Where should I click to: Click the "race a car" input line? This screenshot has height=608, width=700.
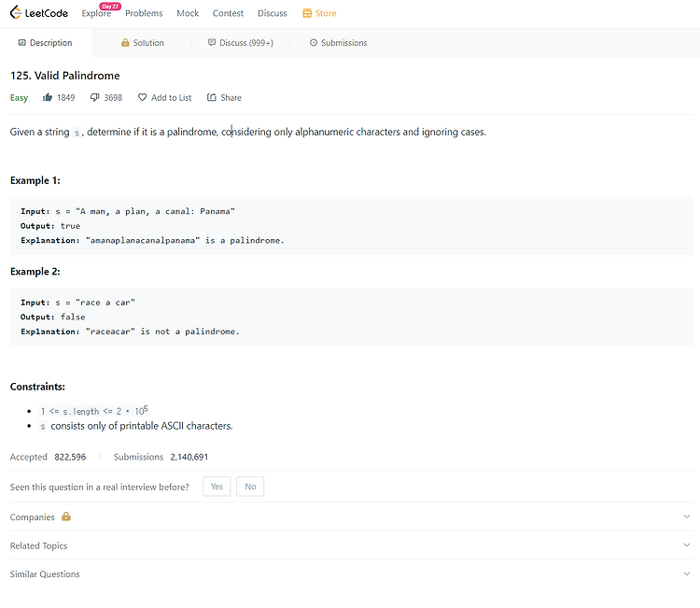tap(77, 303)
